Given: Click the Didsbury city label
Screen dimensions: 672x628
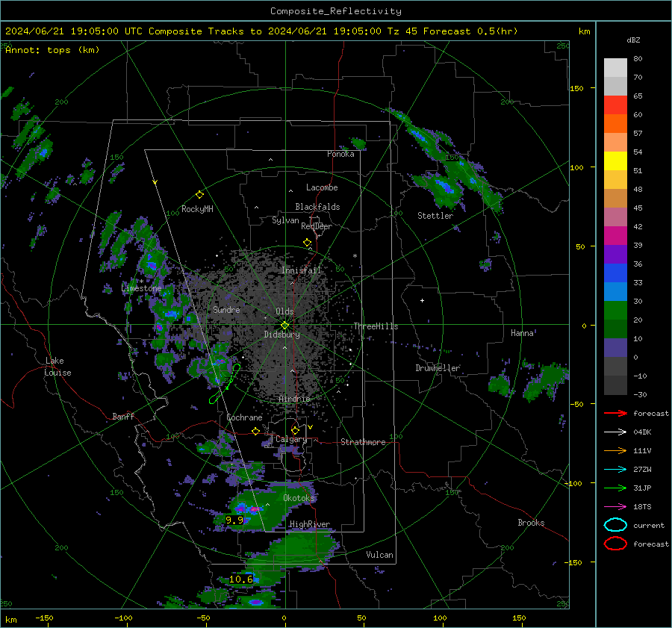Looking at the screenshot, I should (x=281, y=335).
